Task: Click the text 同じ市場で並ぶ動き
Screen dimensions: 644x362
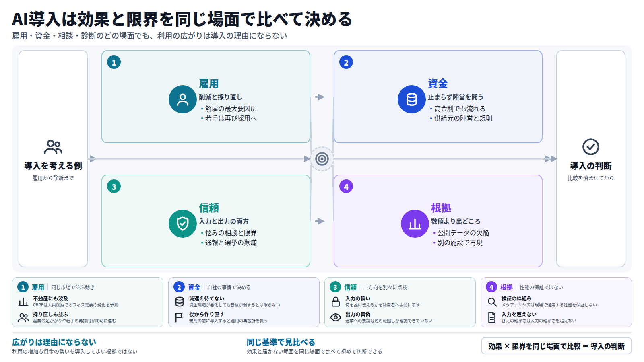Action: pyautogui.click(x=73, y=287)
